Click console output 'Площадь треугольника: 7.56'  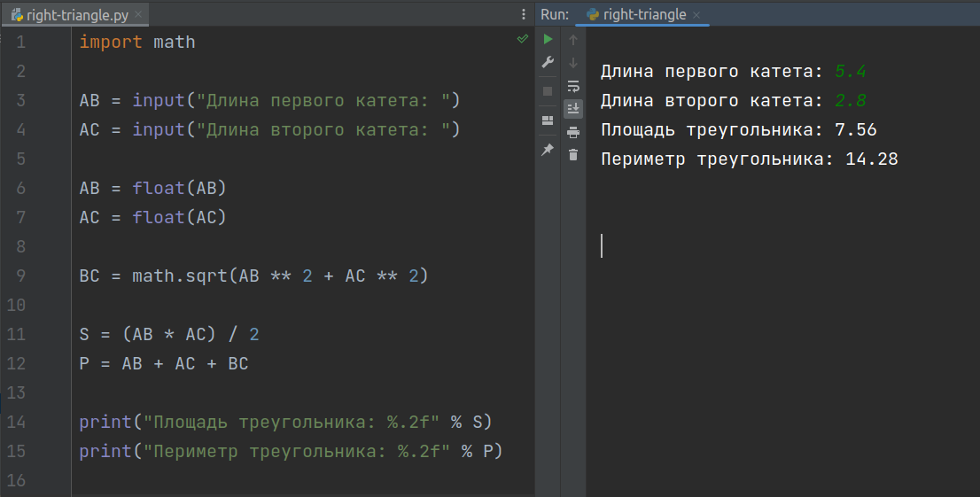point(739,130)
